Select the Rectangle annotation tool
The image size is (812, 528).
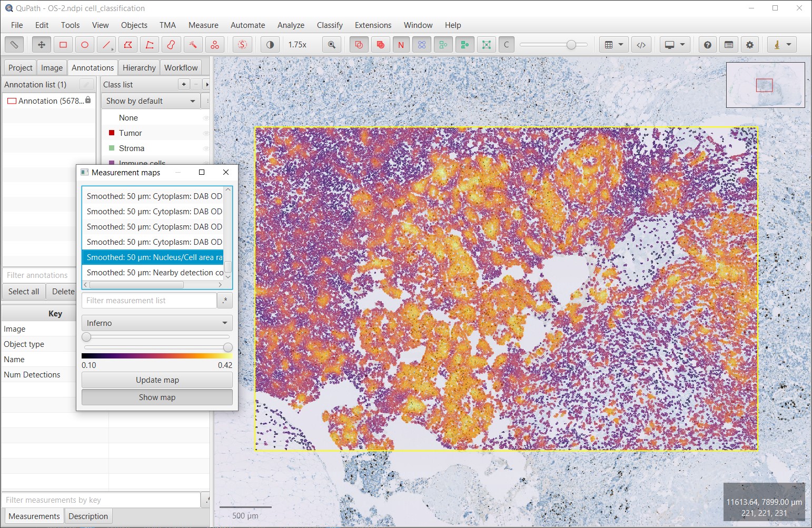pos(63,45)
